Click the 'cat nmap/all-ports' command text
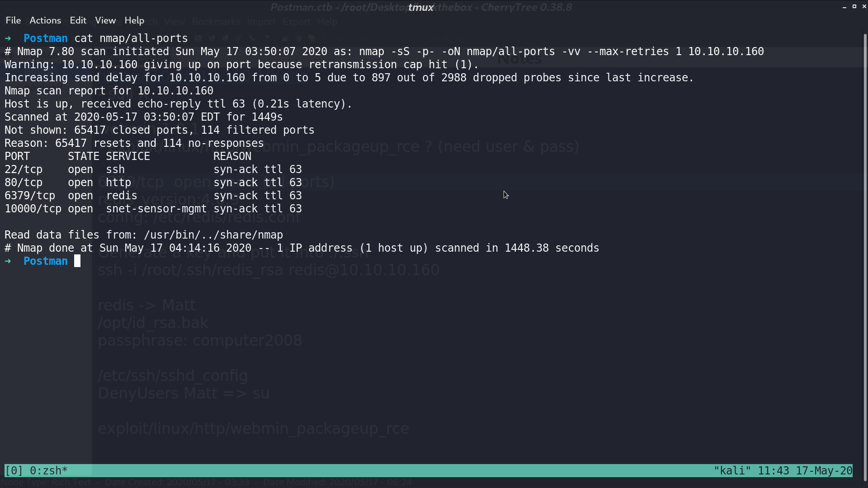Viewport: 868px width, 488px height. (131, 38)
